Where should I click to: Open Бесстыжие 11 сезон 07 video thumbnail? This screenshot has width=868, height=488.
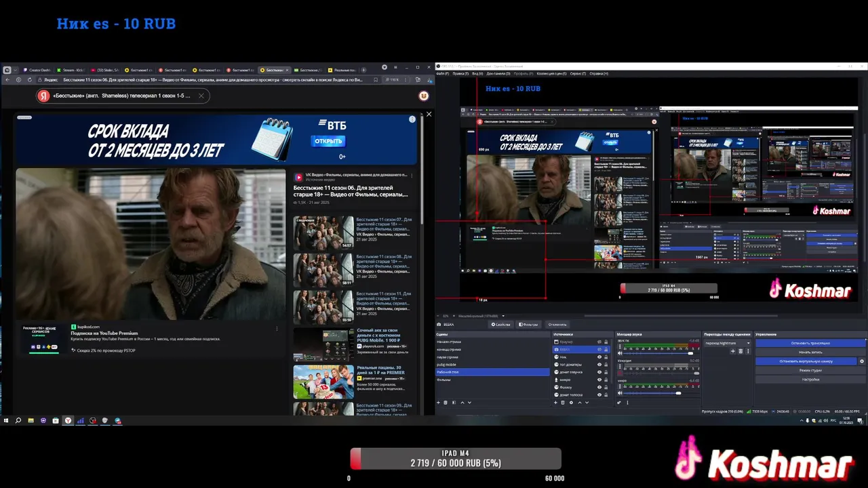[x=323, y=232]
